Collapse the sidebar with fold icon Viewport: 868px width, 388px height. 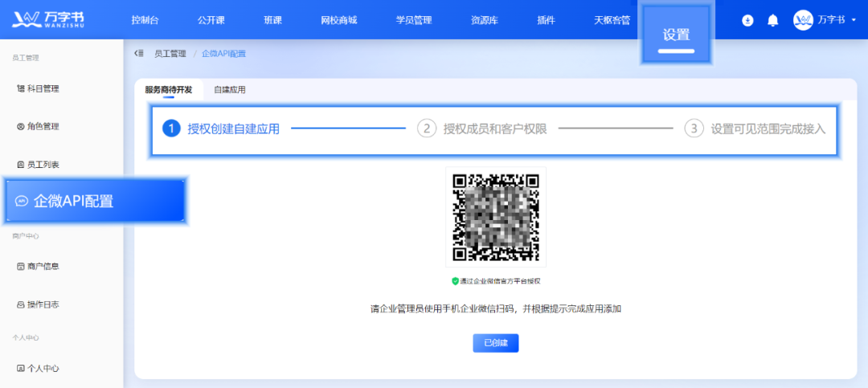point(139,53)
